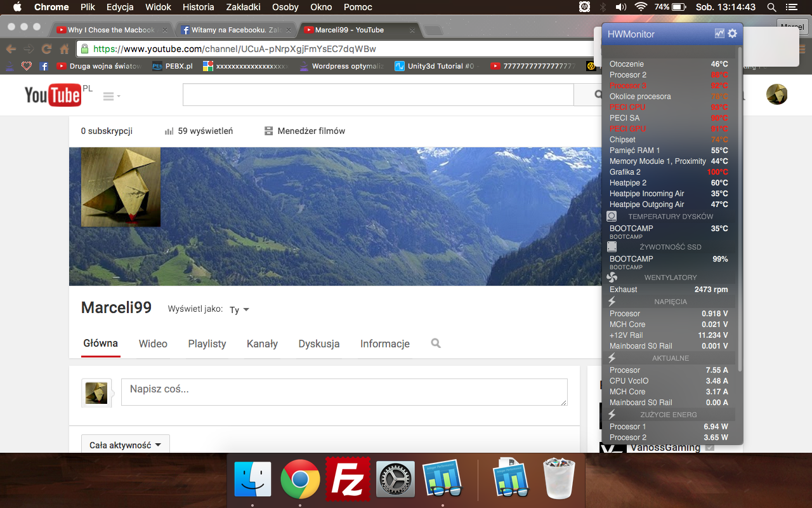
Task: Go back with Chrome's back arrow
Action: (11, 49)
